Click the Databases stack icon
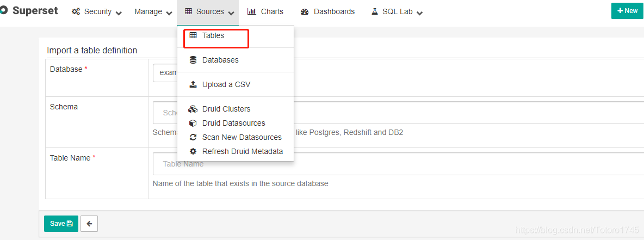Viewport: 644px width, 240px height. pyautogui.click(x=193, y=60)
